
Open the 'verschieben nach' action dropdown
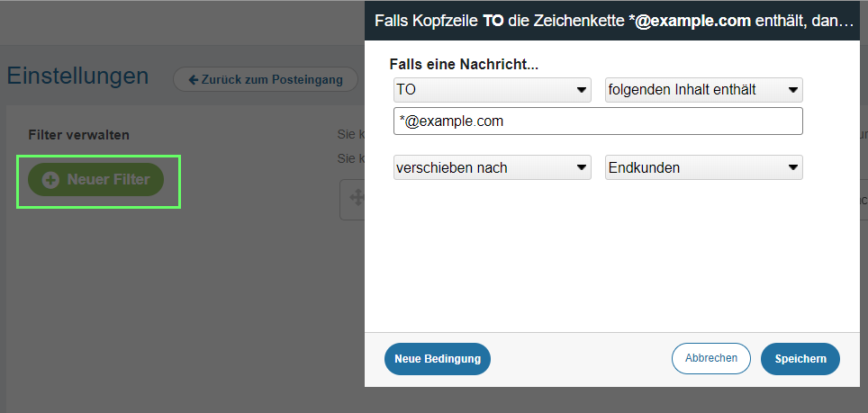[x=492, y=167]
